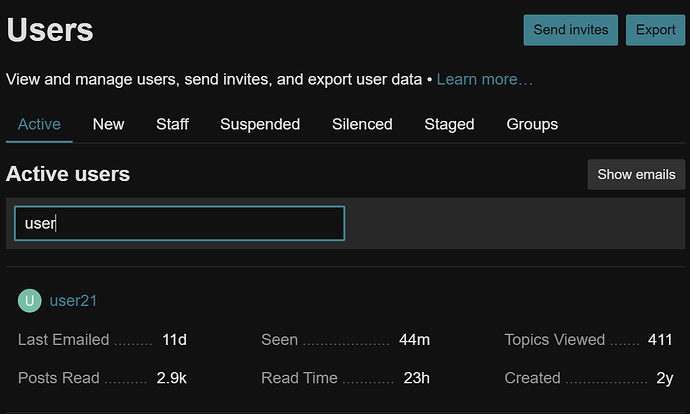Viewport: 690px width, 414px height.
Task: Click the Active users heading
Action: (x=68, y=174)
